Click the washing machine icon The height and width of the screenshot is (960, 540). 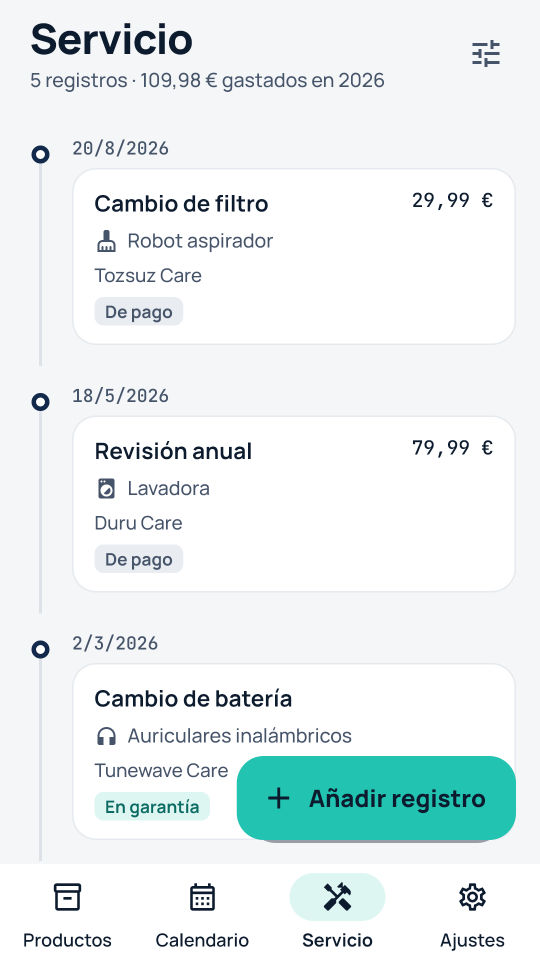coord(107,489)
